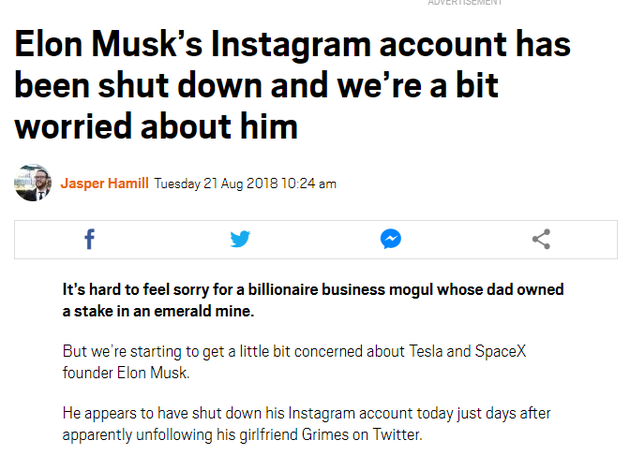630x455 pixels.
Task: Open the generic share options icon
Action: pos(541,239)
